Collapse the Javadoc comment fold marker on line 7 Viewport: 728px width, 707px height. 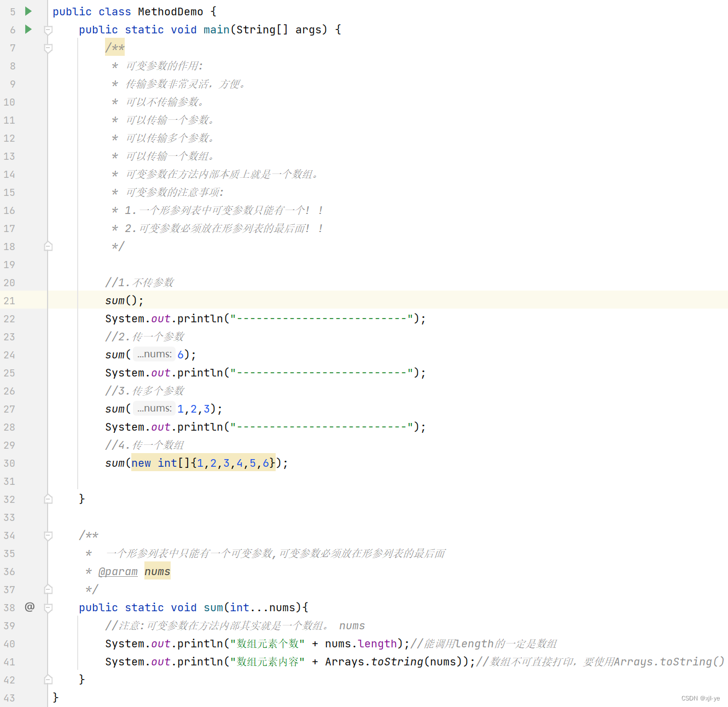click(48, 48)
